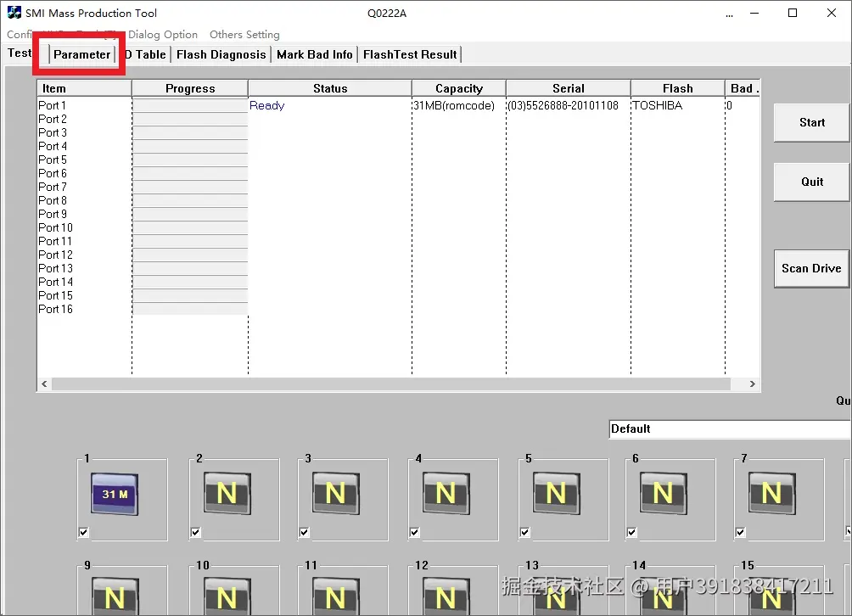Image resolution: width=852 pixels, height=616 pixels.
Task: Click the Serial column header
Action: (x=569, y=88)
